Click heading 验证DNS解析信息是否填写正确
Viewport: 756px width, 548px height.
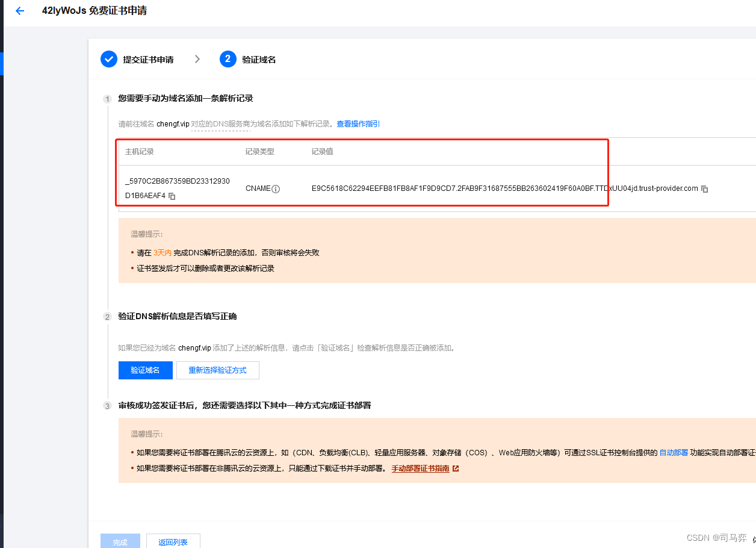[178, 316]
